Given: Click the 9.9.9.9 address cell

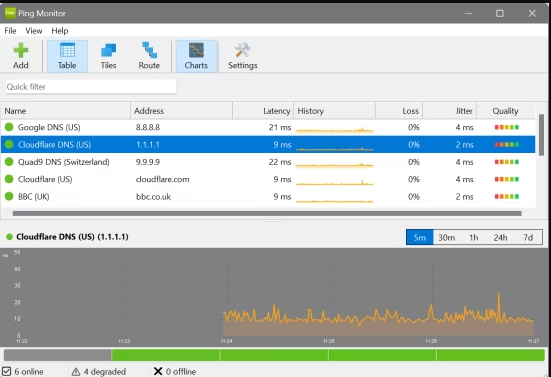Looking at the screenshot, I should 148,162.
